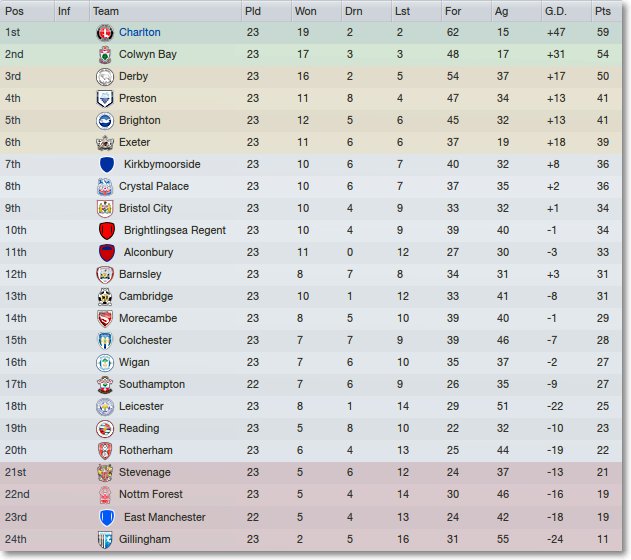Click Brightlingsea Regent's red shield icon
Image resolution: width=631 pixels, height=560 pixels.
[x=107, y=231]
